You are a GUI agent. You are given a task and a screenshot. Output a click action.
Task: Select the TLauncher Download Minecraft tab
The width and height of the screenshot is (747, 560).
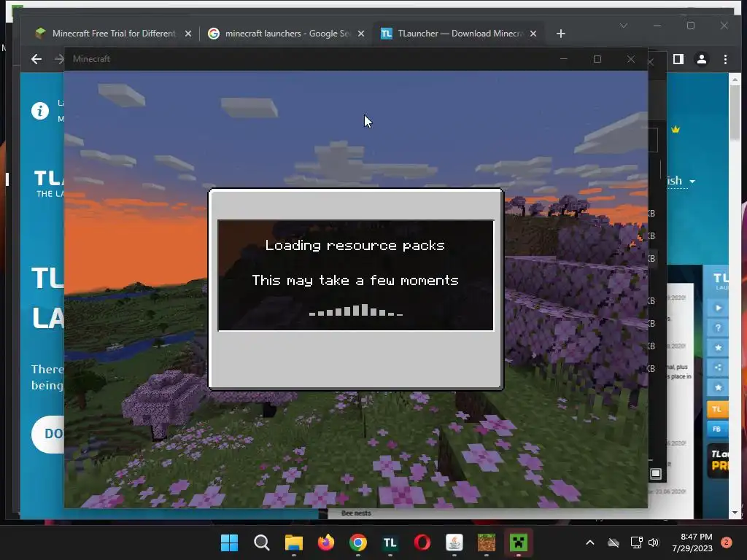[459, 34]
